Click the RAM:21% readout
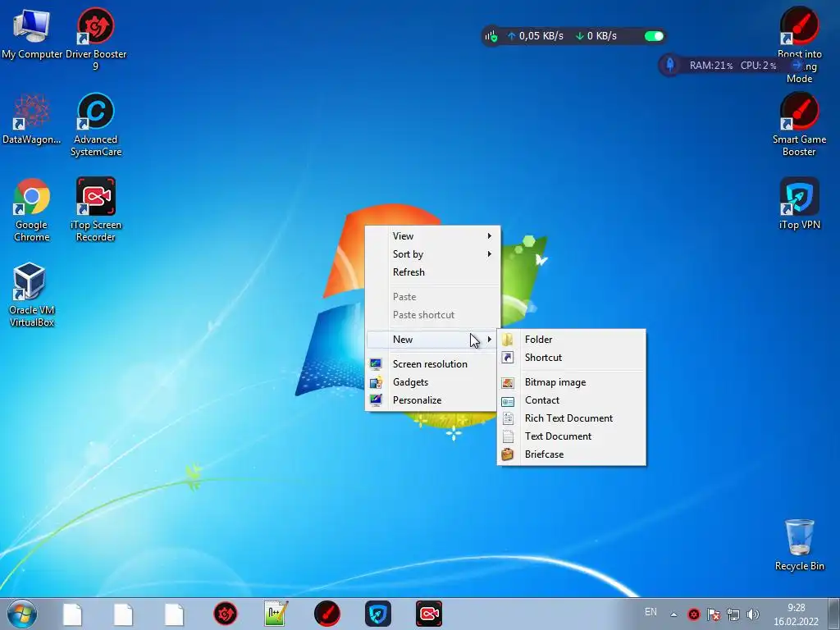This screenshot has height=630, width=840. click(x=711, y=66)
